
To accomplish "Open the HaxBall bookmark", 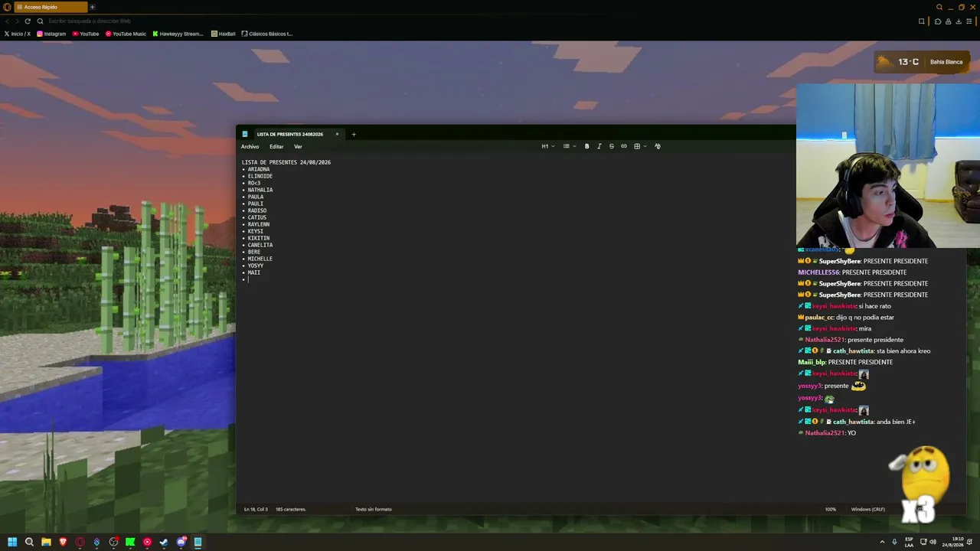I will click(x=223, y=34).
